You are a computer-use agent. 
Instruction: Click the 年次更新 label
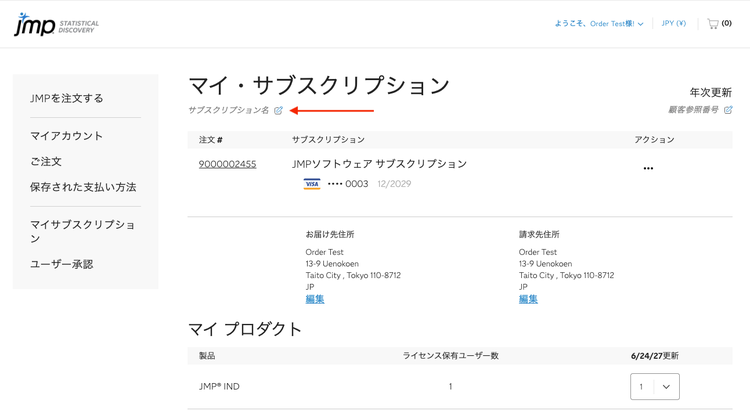711,92
